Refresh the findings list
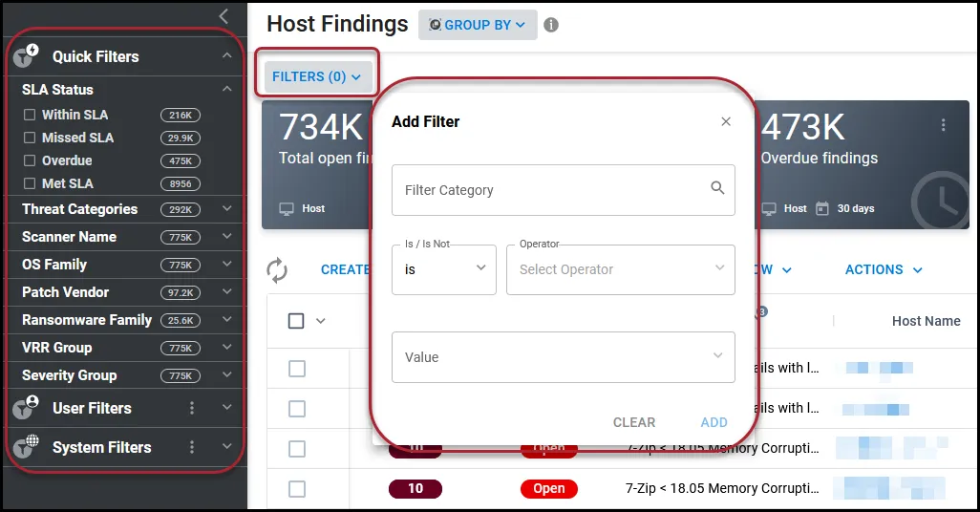This screenshot has height=512, width=980. click(277, 270)
